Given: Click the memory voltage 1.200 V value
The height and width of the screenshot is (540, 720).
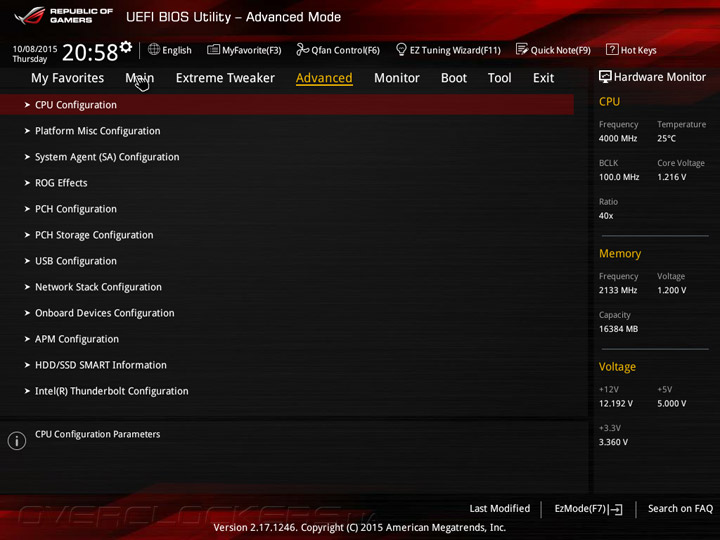Looking at the screenshot, I should pyautogui.click(x=671, y=290).
